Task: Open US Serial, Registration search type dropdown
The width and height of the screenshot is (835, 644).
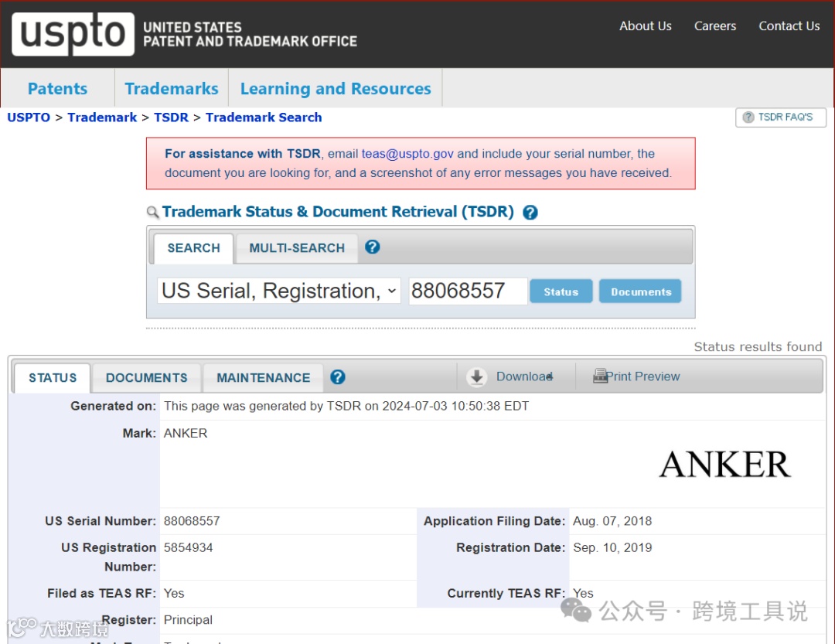Action: [278, 291]
